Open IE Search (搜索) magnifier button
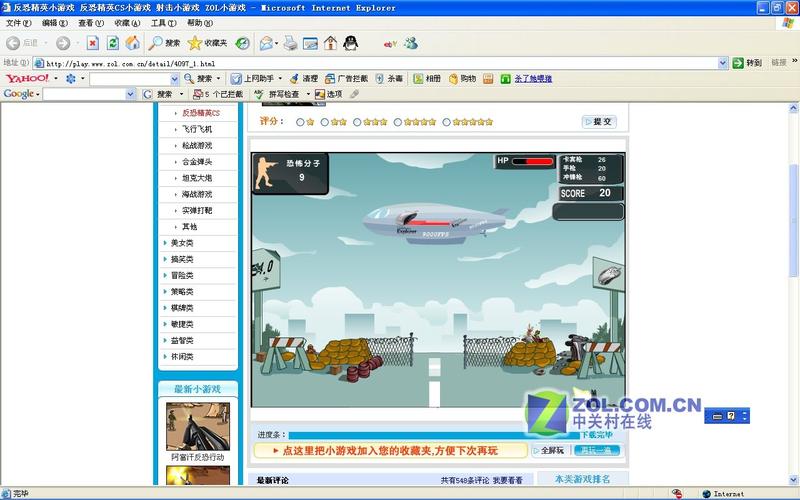 pyautogui.click(x=164, y=43)
